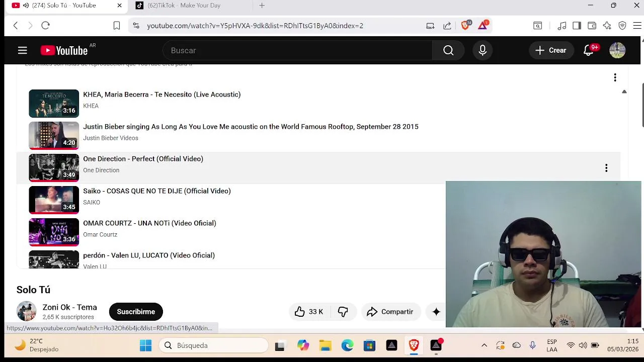Open the YouTube account avatar menu

[617, 50]
